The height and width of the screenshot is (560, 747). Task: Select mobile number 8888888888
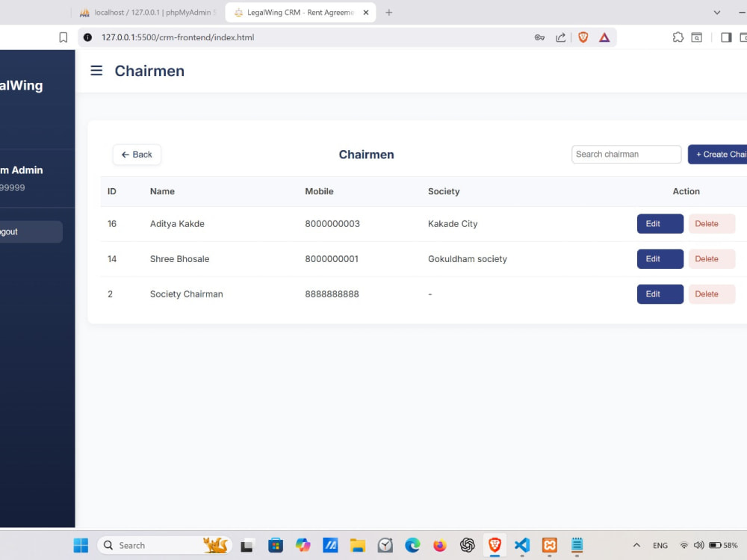coord(332,294)
